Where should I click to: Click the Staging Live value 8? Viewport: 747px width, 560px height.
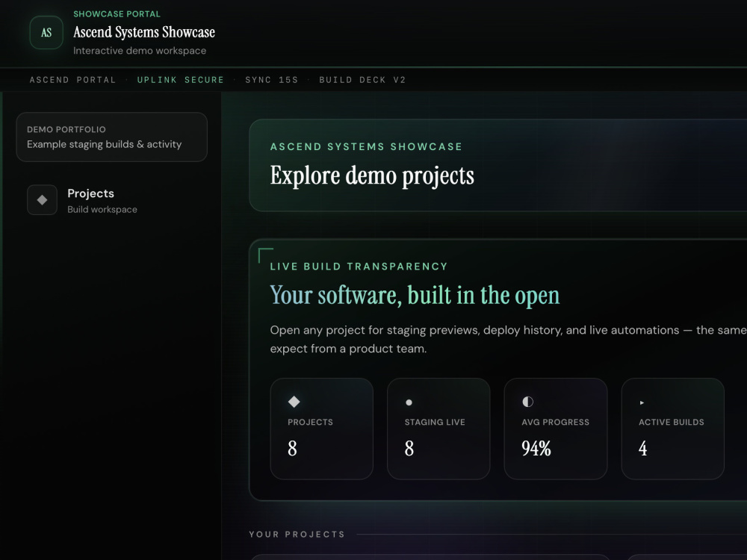(409, 448)
